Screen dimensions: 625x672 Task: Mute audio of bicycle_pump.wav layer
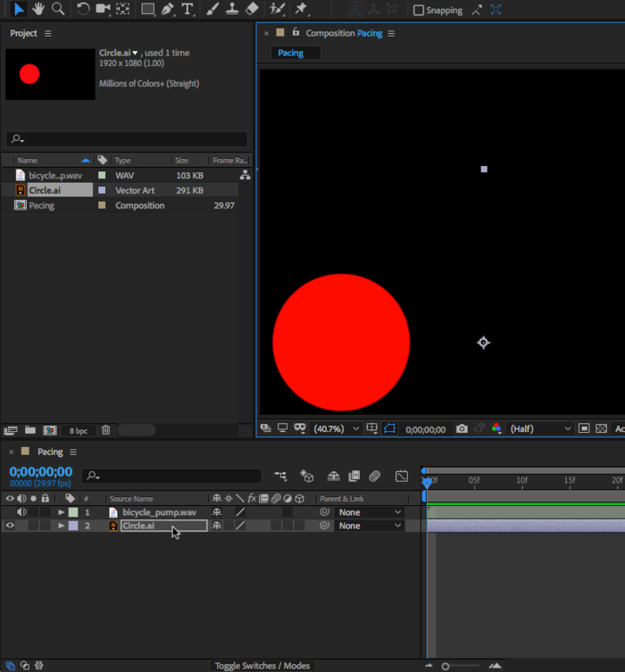(x=21, y=512)
